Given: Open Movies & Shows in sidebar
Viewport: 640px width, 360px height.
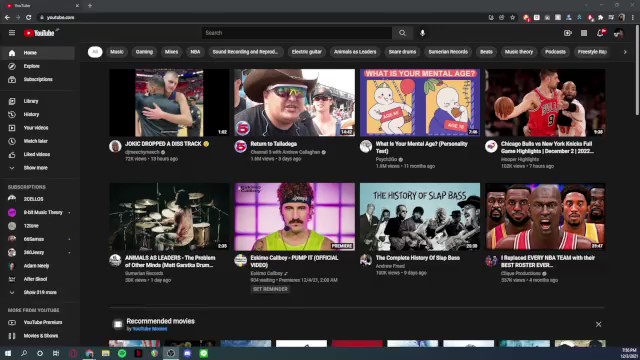Looking at the screenshot, I should click(x=38, y=336).
